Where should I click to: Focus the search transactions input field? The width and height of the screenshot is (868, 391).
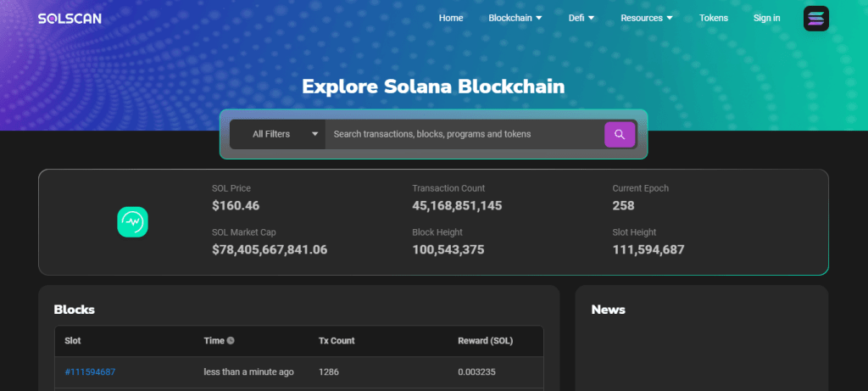pos(464,134)
